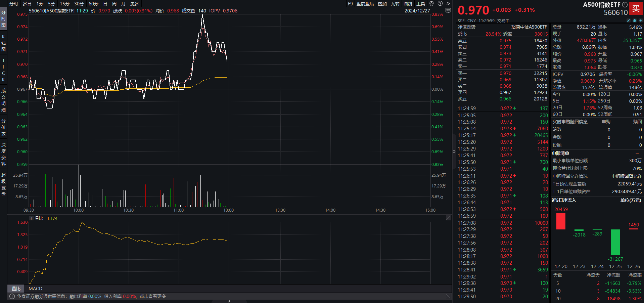
Task: Expand the 更多 periods dropdown
Action: point(135,4)
